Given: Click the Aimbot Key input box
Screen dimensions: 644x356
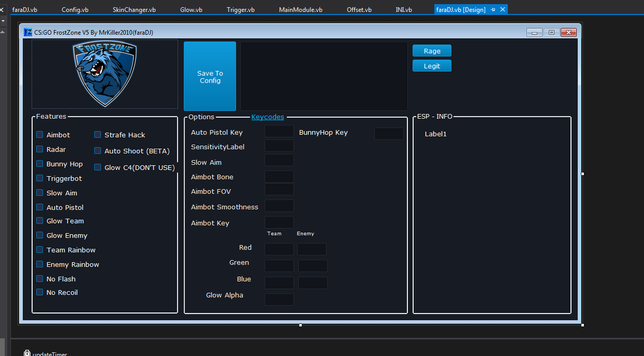Looking at the screenshot, I should 279,222.
